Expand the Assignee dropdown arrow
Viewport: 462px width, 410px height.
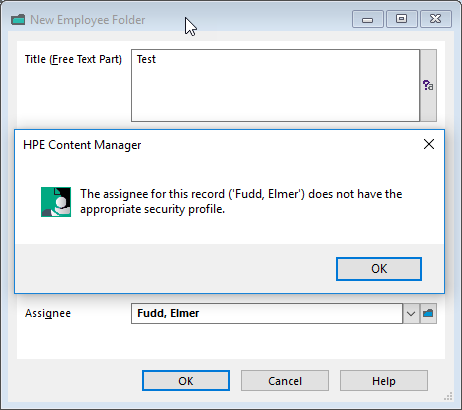pyautogui.click(x=411, y=313)
